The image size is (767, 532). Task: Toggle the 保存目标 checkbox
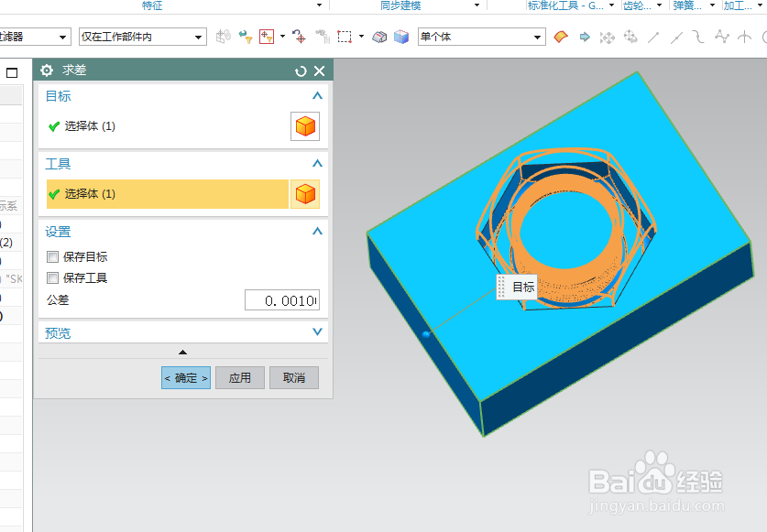pos(52,256)
